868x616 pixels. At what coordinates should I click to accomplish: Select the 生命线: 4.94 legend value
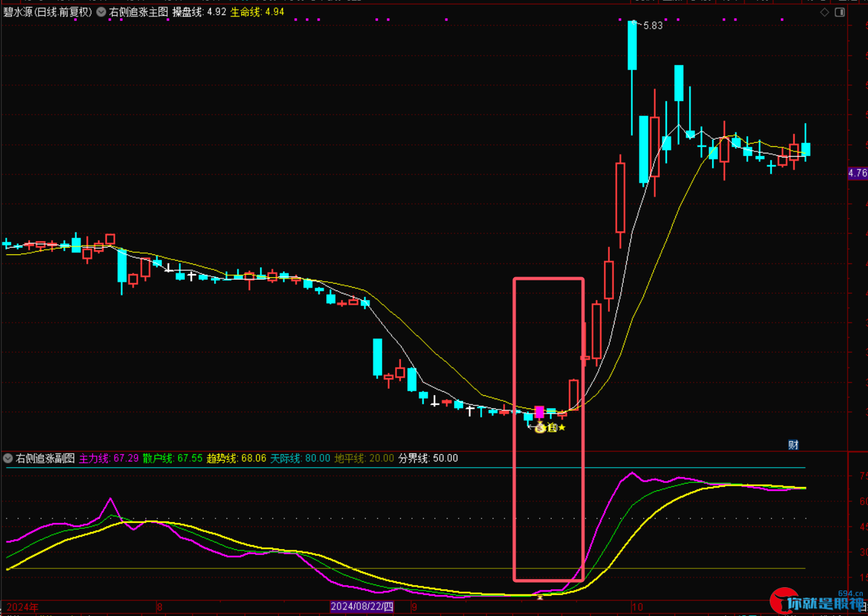pyautogui.click(x=257, y=12)
